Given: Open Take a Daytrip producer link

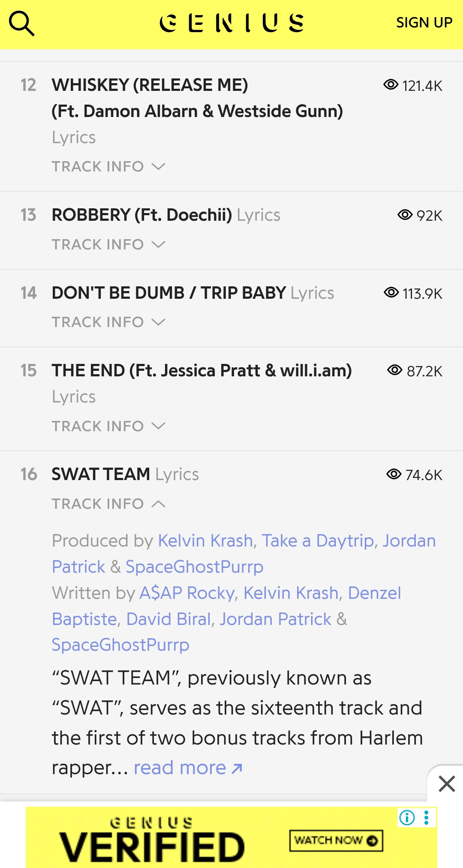Looking at the screenshot, I should pyautogui.click(x=318, y=541).
